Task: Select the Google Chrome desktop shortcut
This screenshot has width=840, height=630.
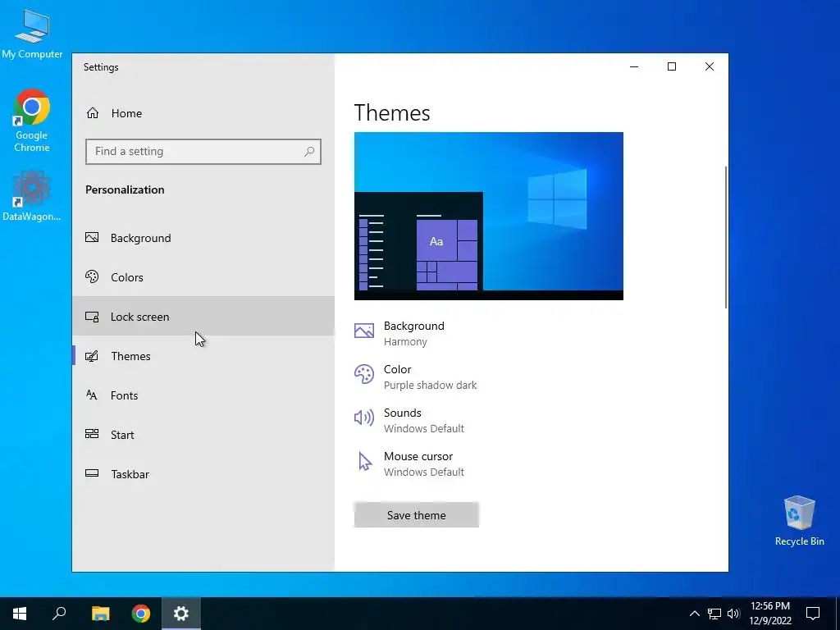Action: 32,121
